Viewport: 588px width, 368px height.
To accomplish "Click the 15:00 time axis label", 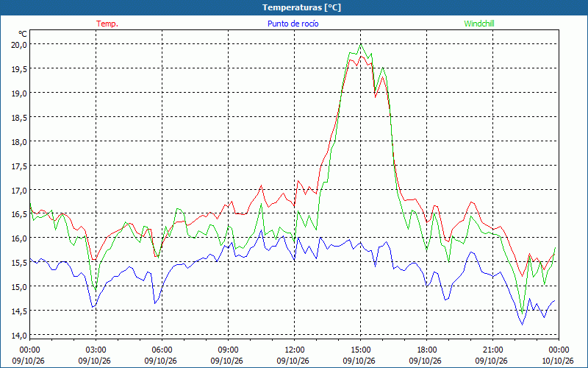I will 360,350.
